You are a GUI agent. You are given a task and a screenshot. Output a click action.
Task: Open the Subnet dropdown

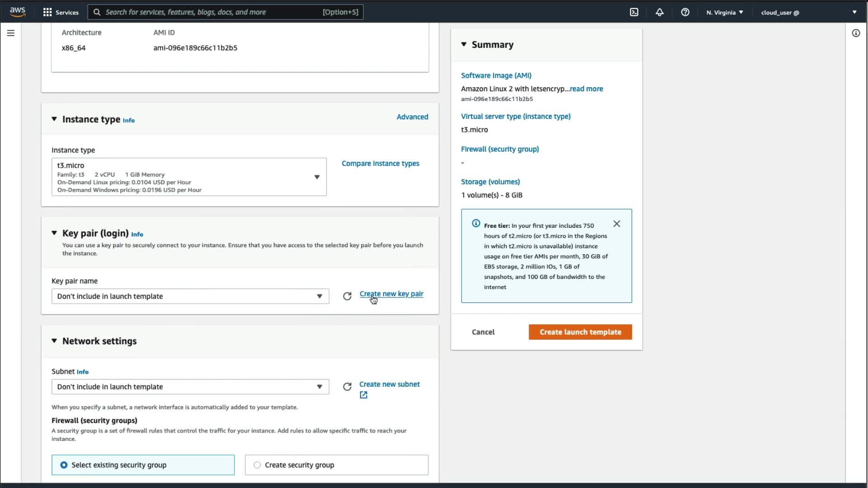tap(190, 387)
